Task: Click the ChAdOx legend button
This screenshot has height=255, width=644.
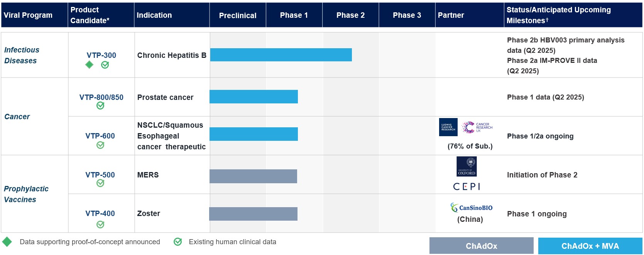Action: [481, 246]
